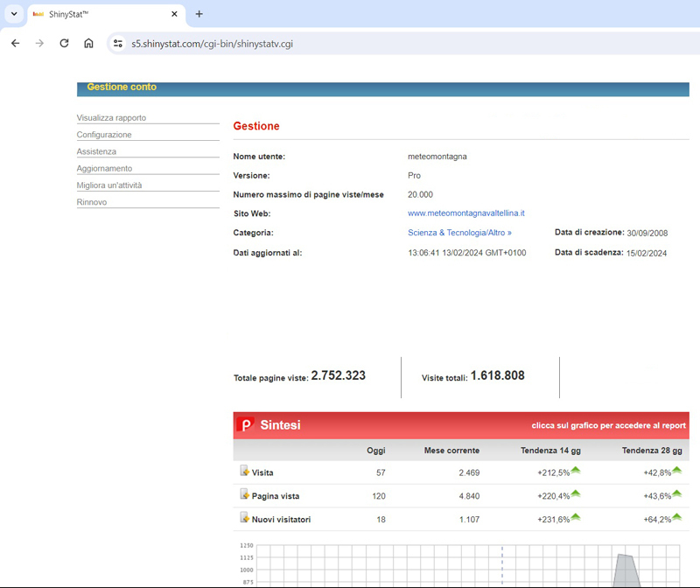Click the Versione value Pro
Viewport: 700px width, 588px height.
coord(414,176)
